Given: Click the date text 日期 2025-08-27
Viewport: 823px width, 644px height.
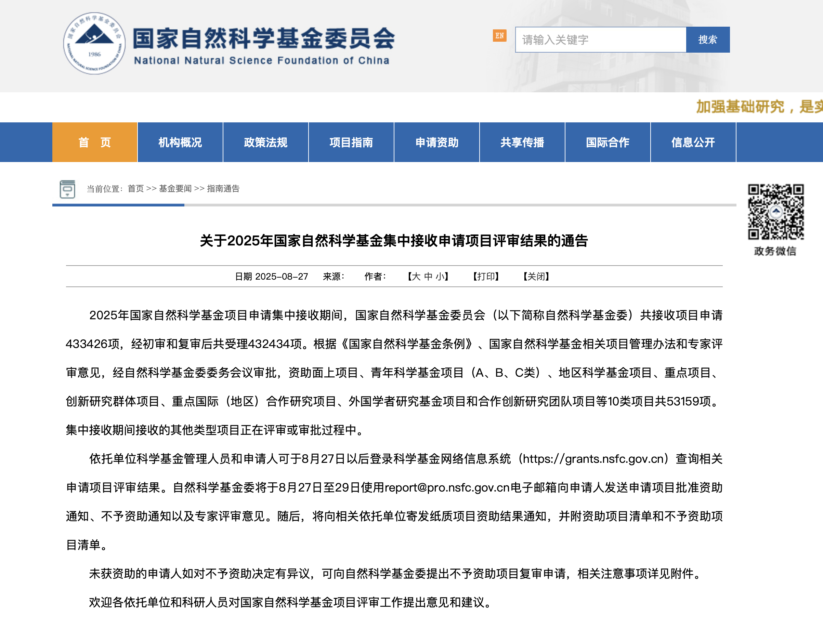Looking at the screenshot, I should [x=271, y=277].
